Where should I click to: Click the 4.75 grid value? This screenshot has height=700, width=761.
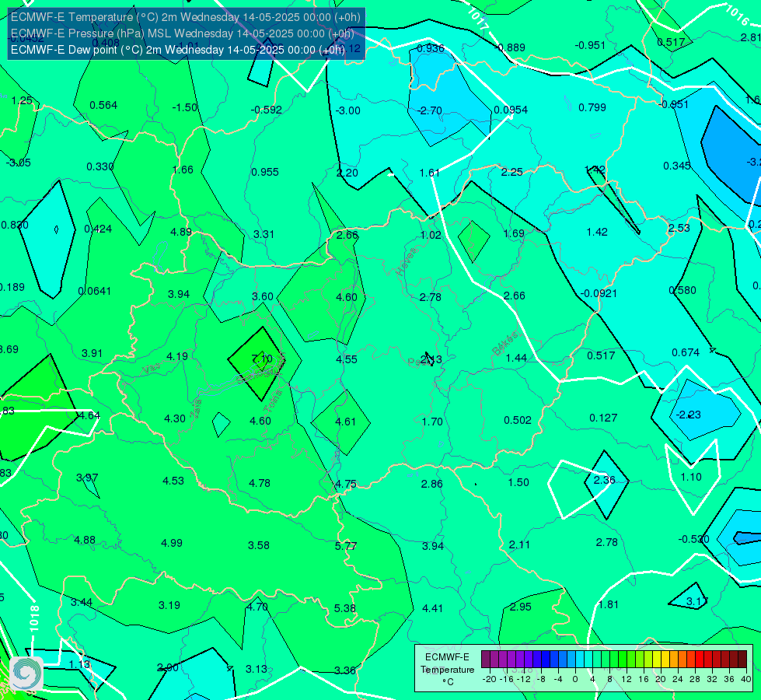coord(346,484)
